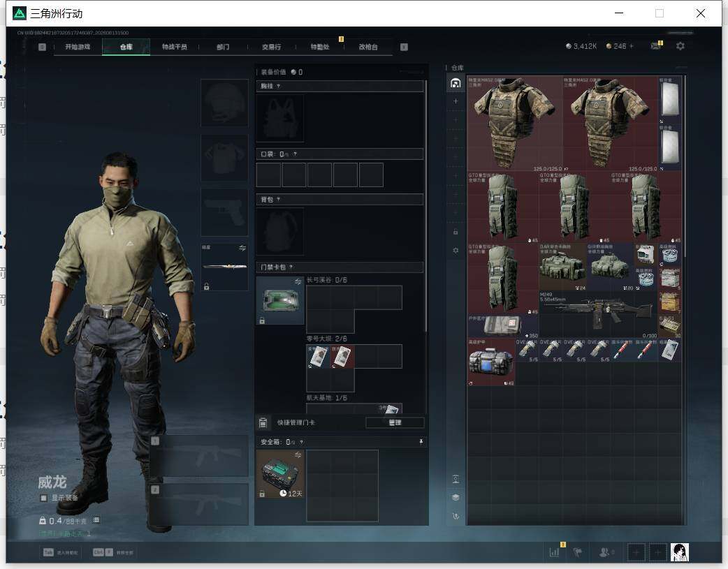
Task: Select the main warehouse storage icon
Action: 456,83
